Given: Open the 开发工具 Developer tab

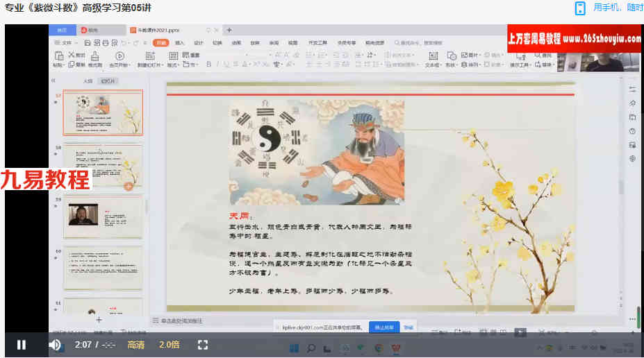Looking at the screenshot, I should (317, 42).
